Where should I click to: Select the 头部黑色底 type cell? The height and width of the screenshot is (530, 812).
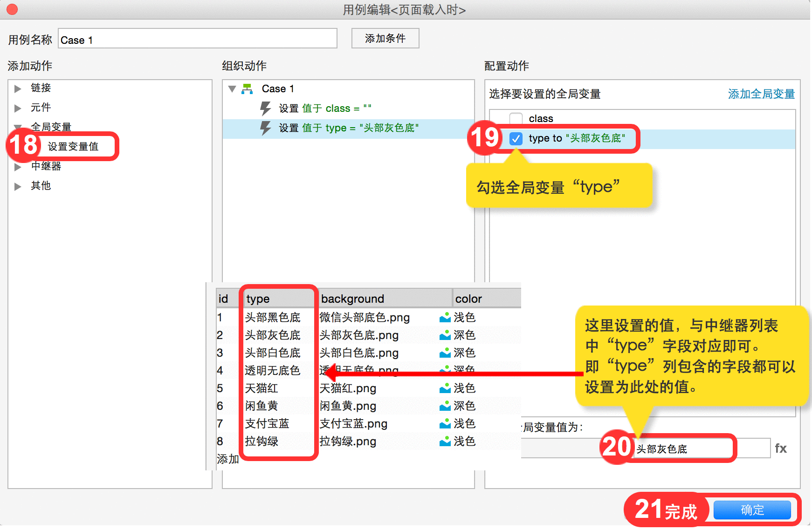point(273,318)
